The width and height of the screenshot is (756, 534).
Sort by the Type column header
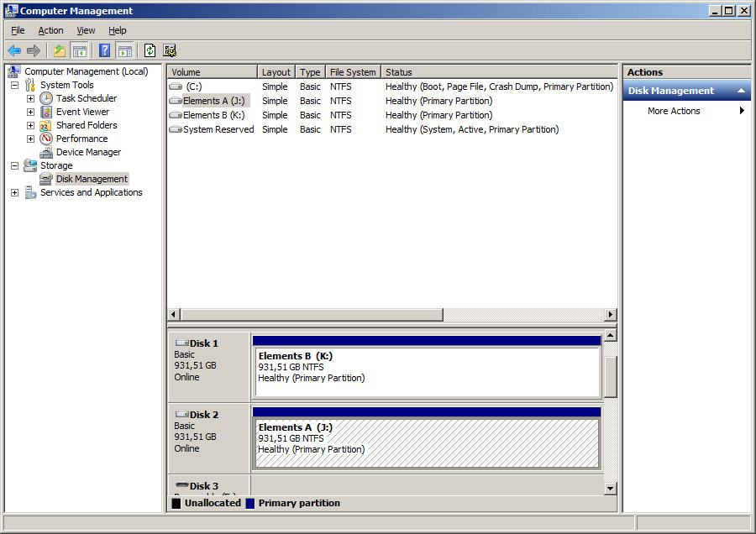click(x=310, y=72)
